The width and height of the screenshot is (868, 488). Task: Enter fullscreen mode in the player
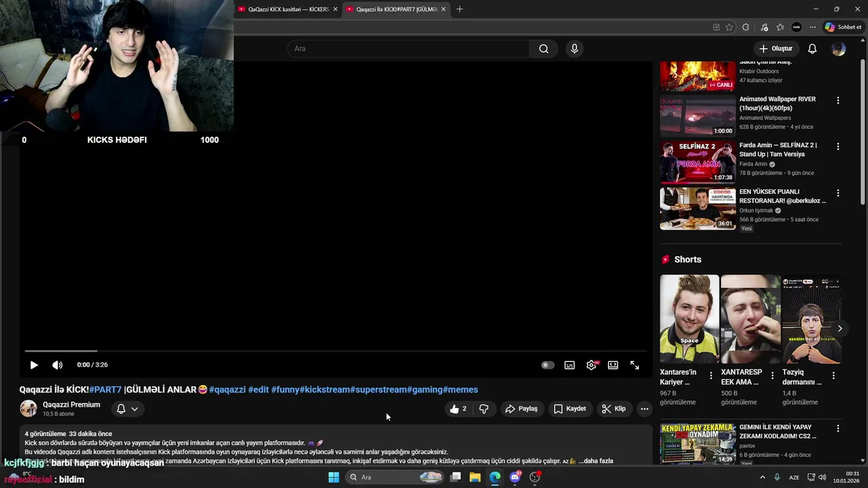click(635, 365)
